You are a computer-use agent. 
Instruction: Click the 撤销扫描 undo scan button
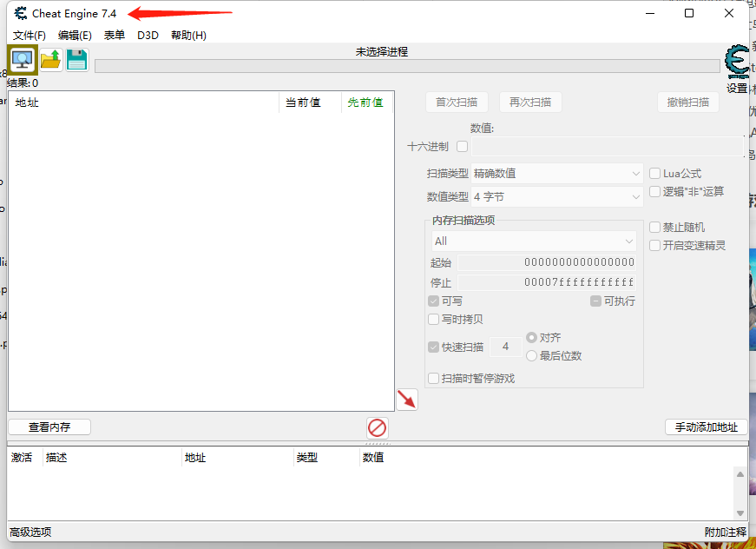click(x=688, y=103)
